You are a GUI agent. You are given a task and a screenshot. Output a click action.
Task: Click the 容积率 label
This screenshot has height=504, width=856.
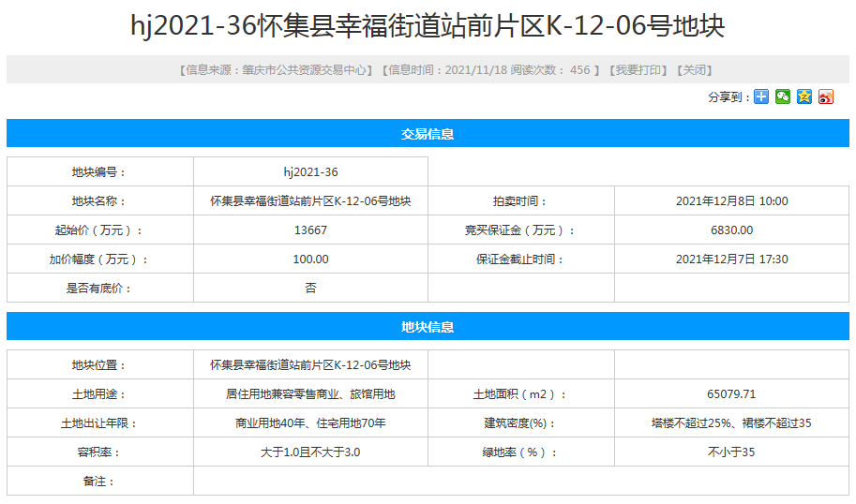click(100, 452)
